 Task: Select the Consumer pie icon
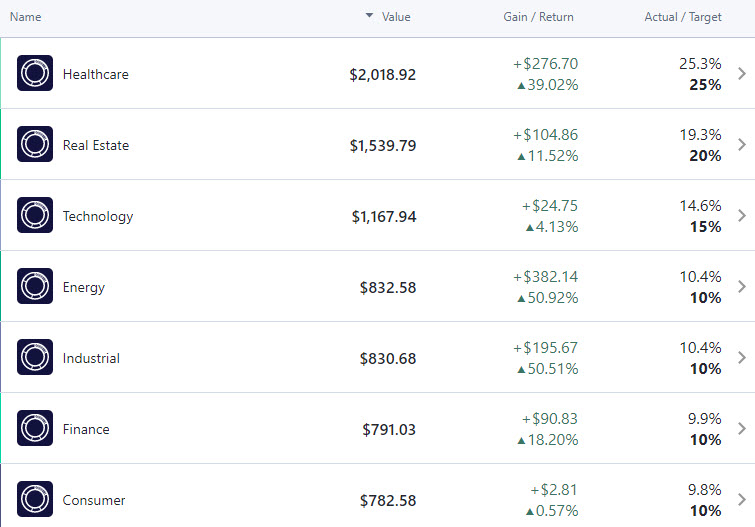pos(35,499)
